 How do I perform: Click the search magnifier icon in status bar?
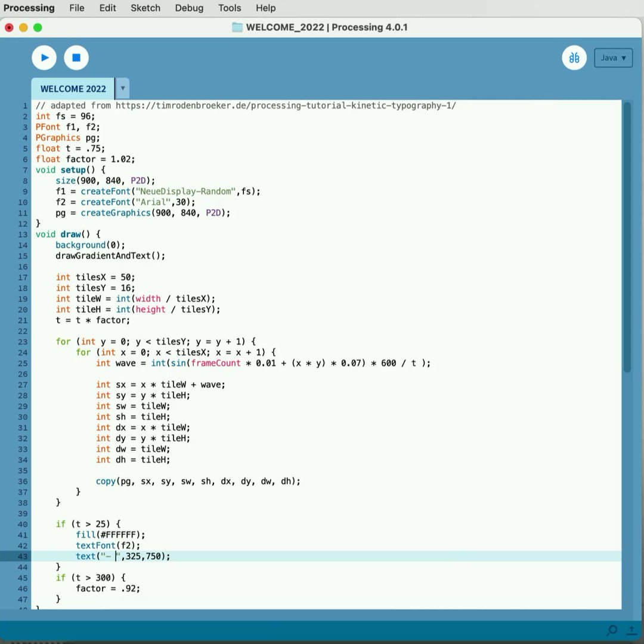coord(612,630)
